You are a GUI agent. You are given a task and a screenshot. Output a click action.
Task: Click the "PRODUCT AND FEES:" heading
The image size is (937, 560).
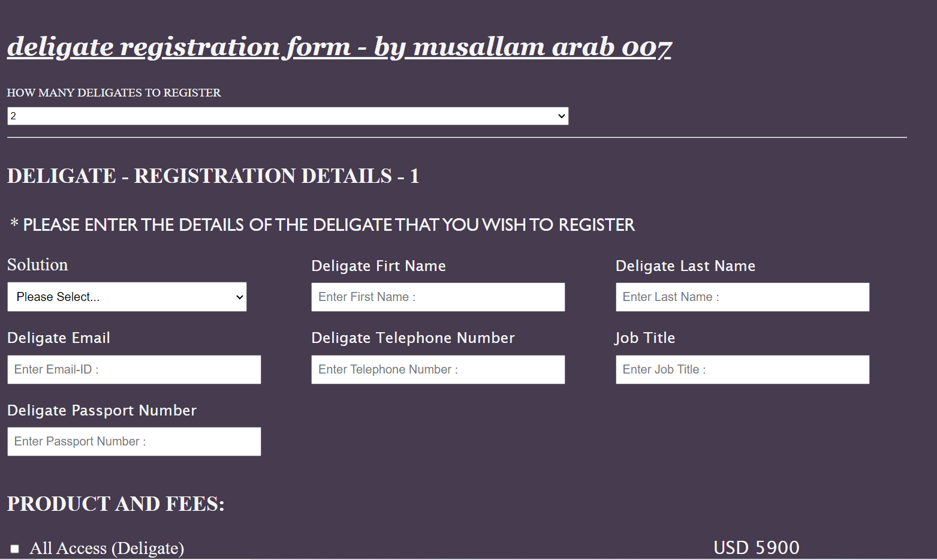(x=116, y=504)
